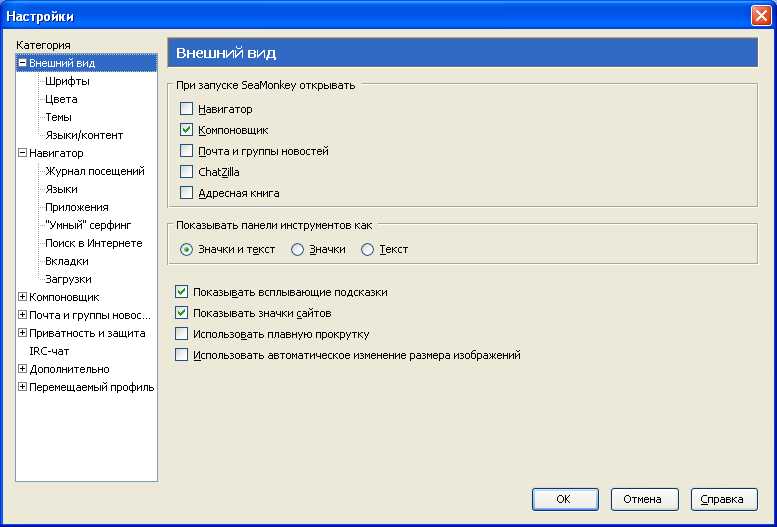Enable Почта и группы новостей checkbox
Image resolution: width=777 pixels, height=527 pixels.
point(186,151)
